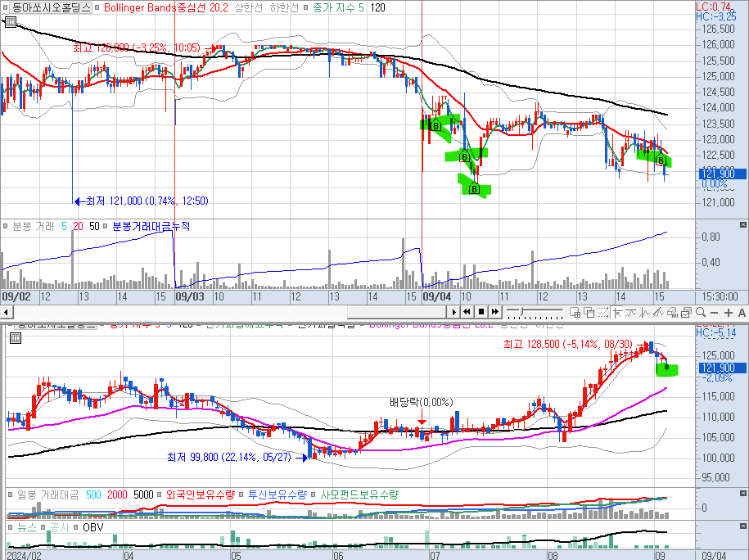Click the chart horizontal scrollbar thumb
749x560 pixels.
point(398,313)
